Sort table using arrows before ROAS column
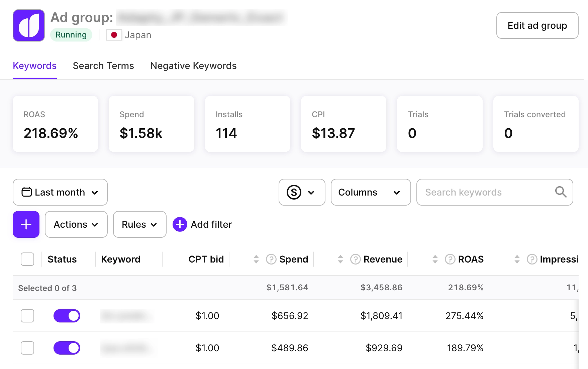Viewport: 588px width, 369px height. [x=435, y=259]
